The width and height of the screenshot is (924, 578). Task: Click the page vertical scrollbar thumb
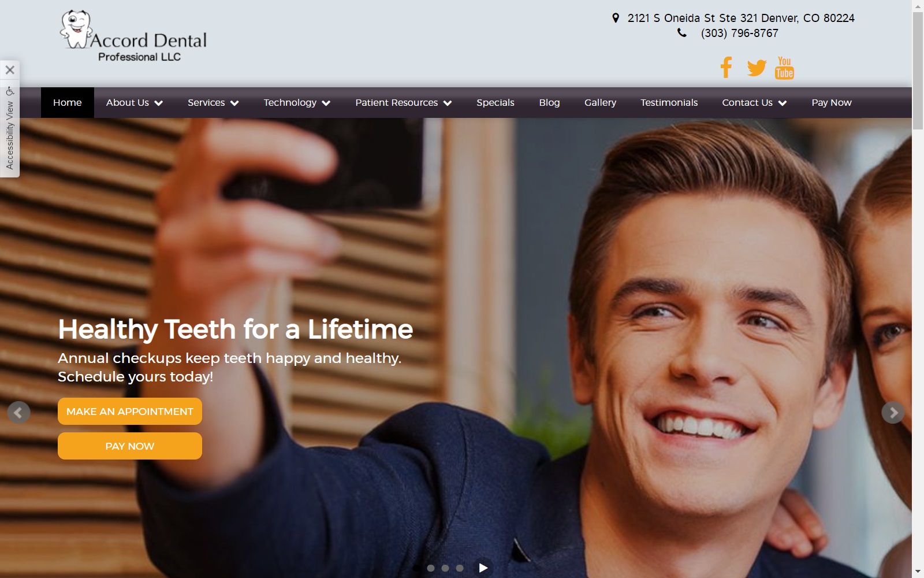(918, 69)
